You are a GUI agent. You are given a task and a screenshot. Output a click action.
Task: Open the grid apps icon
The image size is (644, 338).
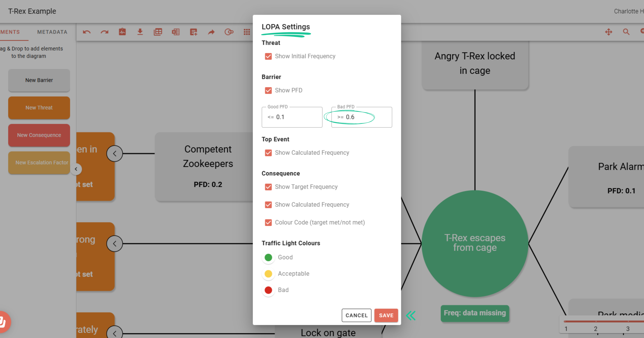pyautogui.click(x=247, y=32)
